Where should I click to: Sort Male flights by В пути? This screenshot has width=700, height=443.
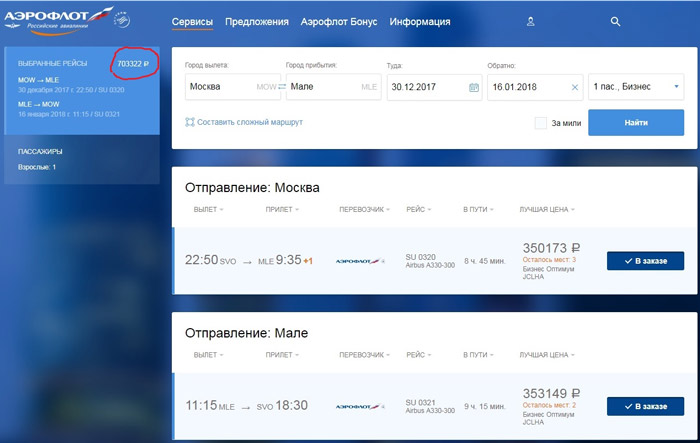tap(478, 355)
